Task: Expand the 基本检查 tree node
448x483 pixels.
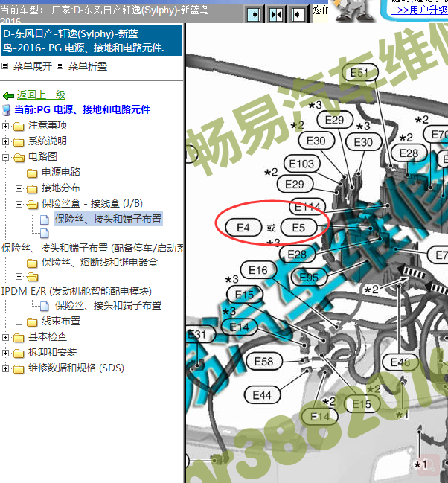Action: coord(5,338)
